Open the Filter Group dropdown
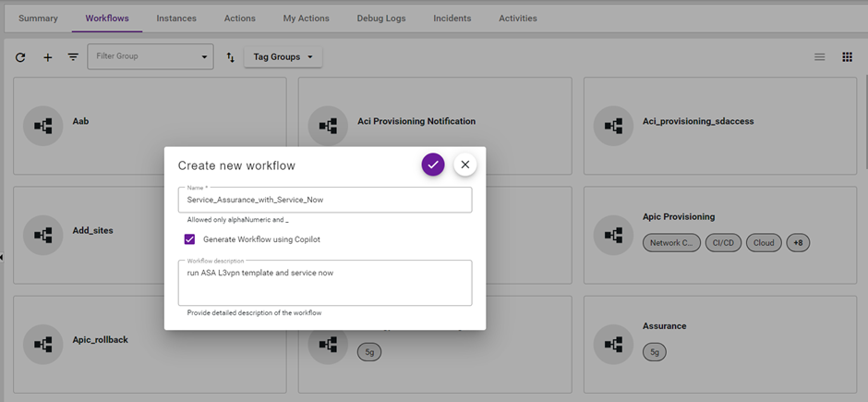This screenshot has width=868, height=402. 150,56
